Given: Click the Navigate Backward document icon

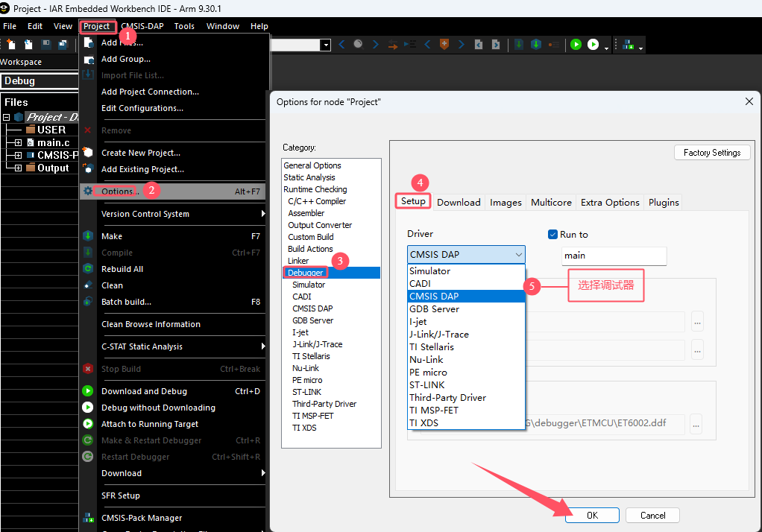Looking at the screenshot, I should click(x=479, y=45).
